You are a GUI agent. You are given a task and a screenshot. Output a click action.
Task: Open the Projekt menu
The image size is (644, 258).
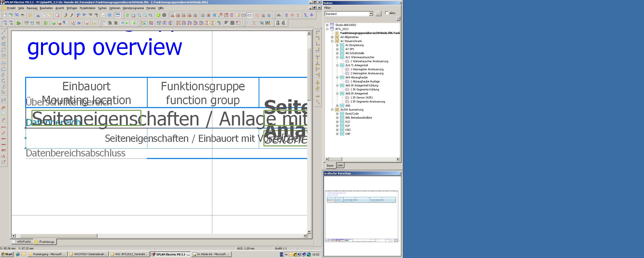coord(11,8)
